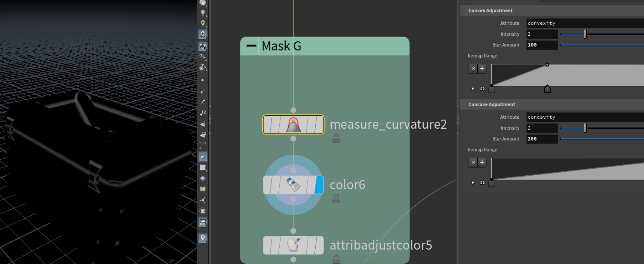Click the input connector dot of measure_curvature2
The width and height of the screenshot is (644, 264).
293,110
